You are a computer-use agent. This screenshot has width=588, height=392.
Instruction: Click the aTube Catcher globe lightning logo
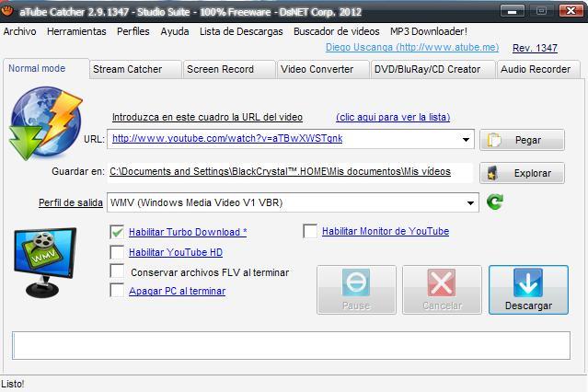pyautogui.click(x=45, y=123)
